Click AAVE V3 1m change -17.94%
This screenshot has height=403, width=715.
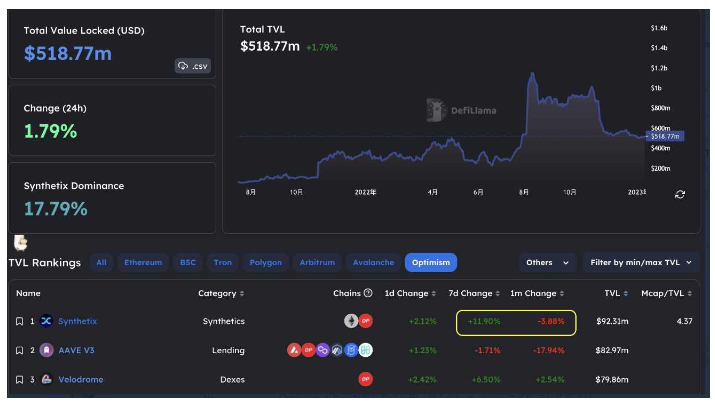549,351
